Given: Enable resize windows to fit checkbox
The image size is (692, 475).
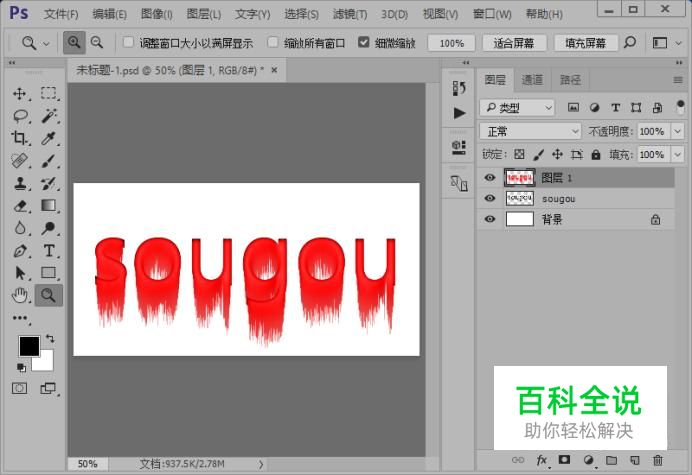Looking at the screenshot, I should pos(128,42).
